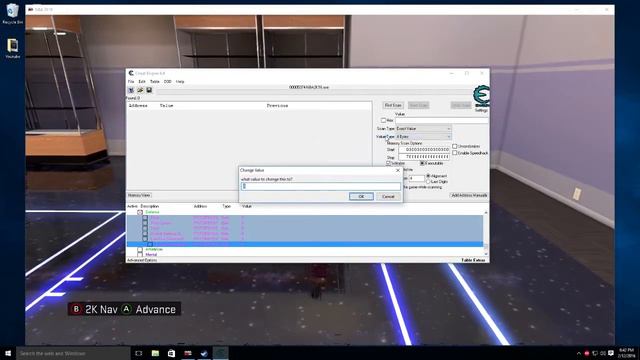The image size is (640, 360).
Task: Open the Recycle Bin on the desktop
Action: pos(13,13)
